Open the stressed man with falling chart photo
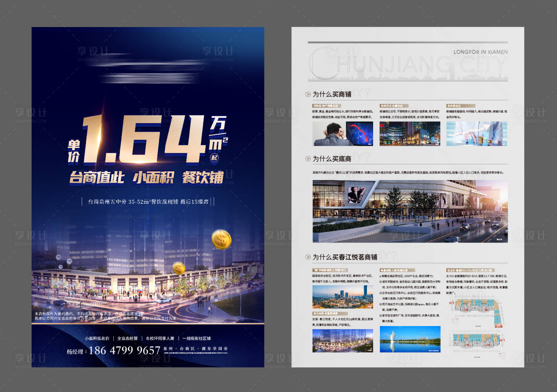 pos(343,133)
